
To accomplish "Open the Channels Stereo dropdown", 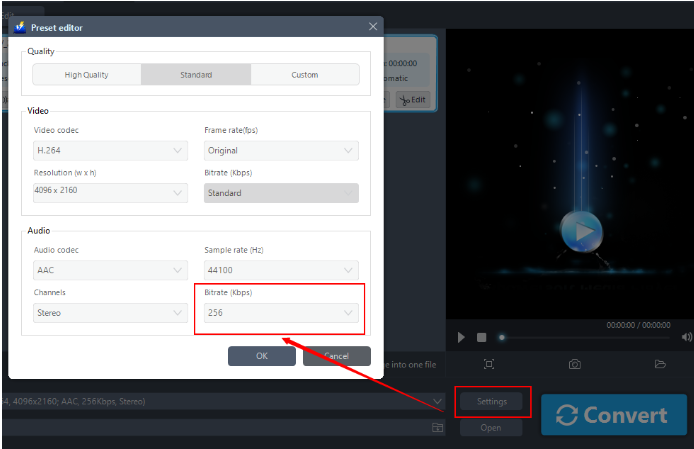I will (110, 313).
